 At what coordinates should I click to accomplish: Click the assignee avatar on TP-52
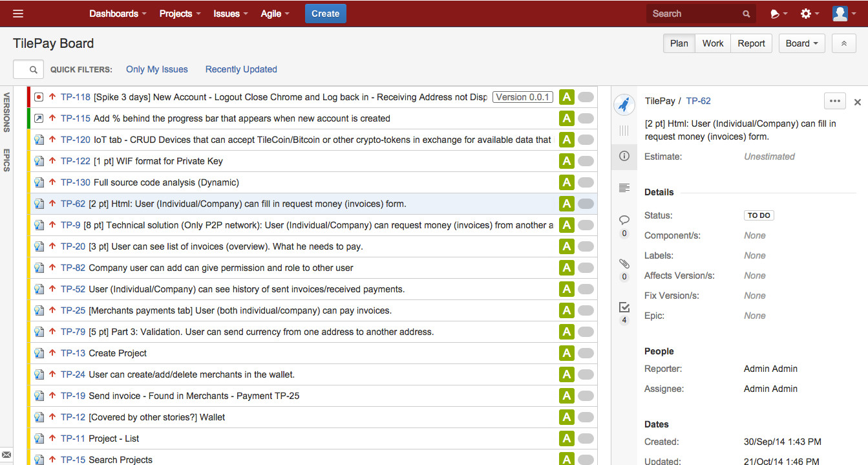(567, 289)
